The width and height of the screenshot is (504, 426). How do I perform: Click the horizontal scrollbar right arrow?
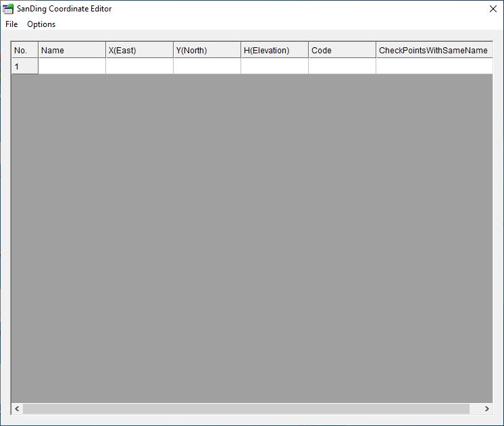tap(486, 409)
